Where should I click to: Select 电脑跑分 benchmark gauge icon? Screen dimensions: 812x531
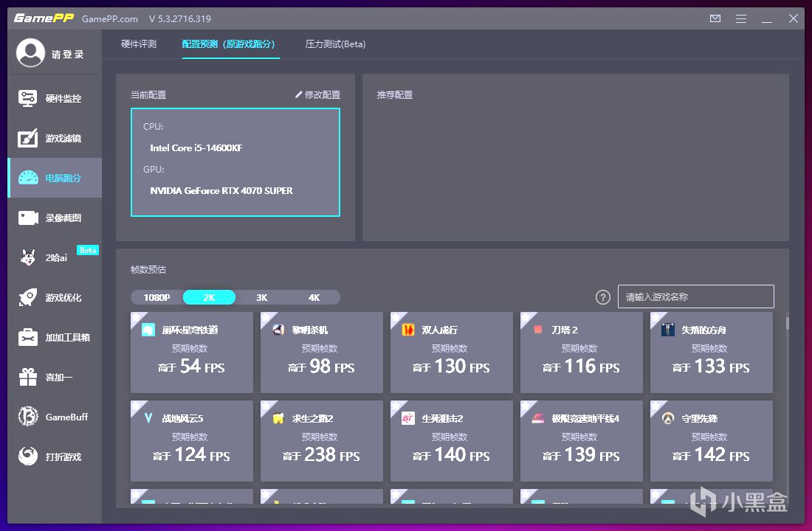pos(28,178)
